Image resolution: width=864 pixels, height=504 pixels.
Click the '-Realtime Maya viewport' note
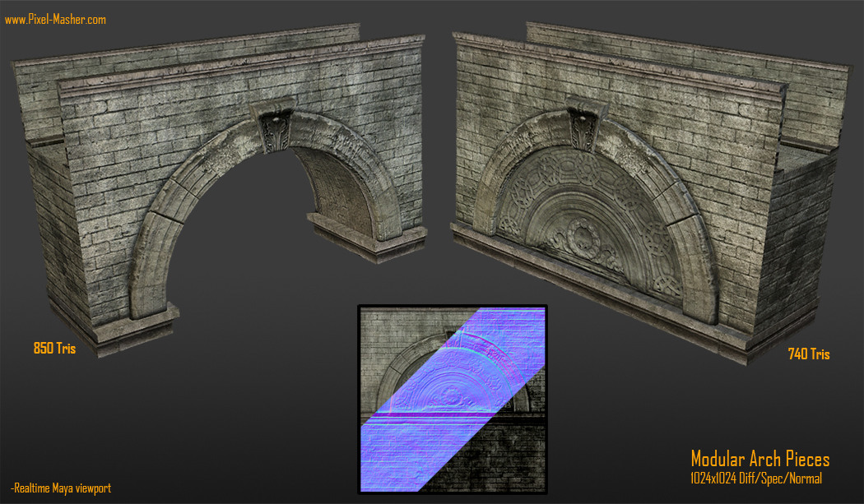[x=61, y=488]
